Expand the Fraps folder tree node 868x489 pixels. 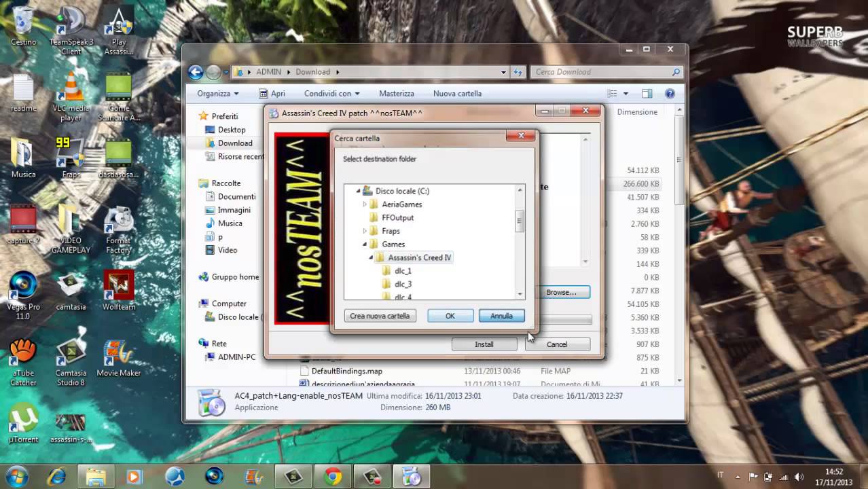click(x=365, y=231)
